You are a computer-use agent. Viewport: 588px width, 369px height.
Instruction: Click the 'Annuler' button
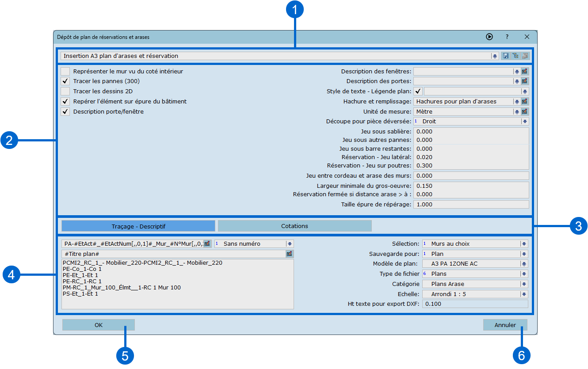click(505, 325)
